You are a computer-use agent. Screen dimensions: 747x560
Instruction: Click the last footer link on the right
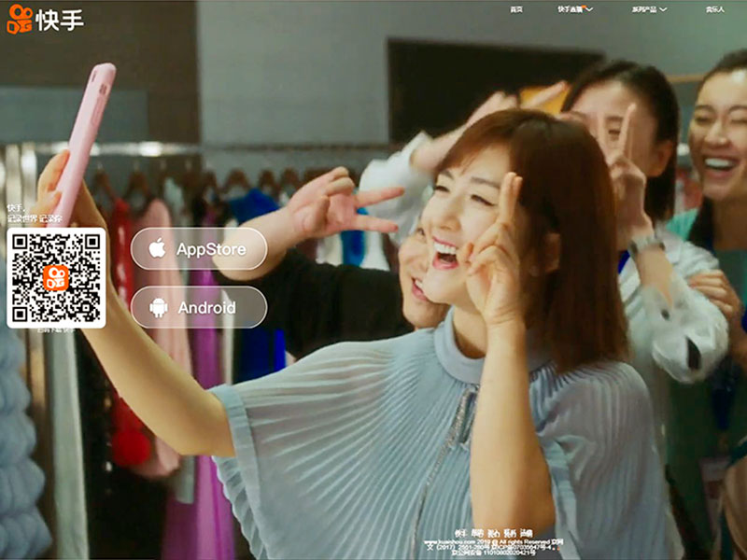pyautogui.click(x=526, y=533)
